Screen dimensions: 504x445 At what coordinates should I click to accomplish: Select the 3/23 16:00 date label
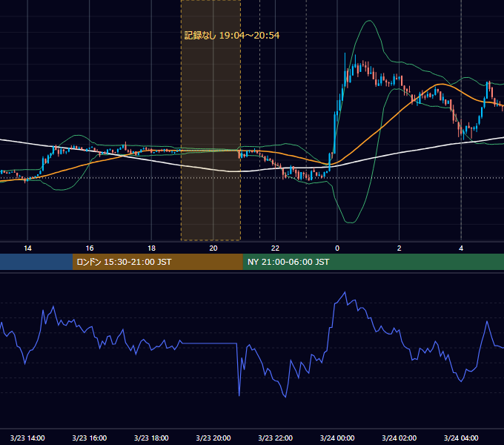[x=90, y=438]
